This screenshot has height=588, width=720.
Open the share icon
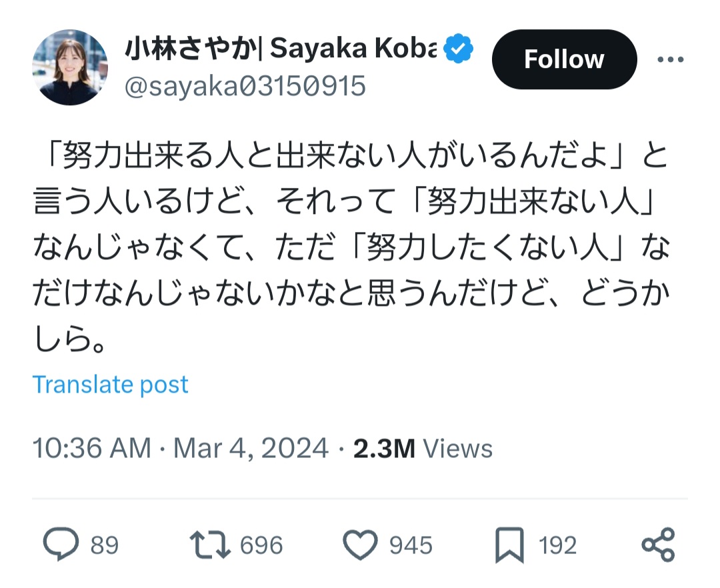658,545
